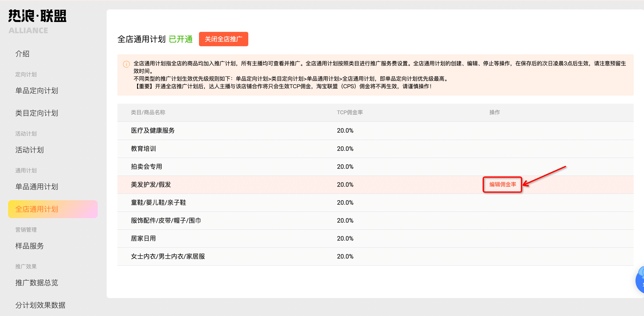Click the 教育培训 table row
The image size is (644, 316).
(x=143, y=149)
